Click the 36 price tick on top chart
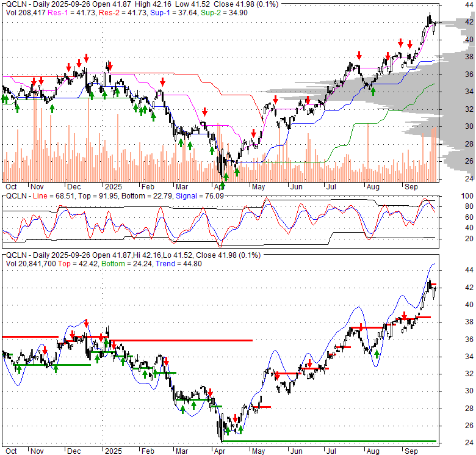Image resolution: width=476 pixels, height=455 pixels. [x=469, y=74]
